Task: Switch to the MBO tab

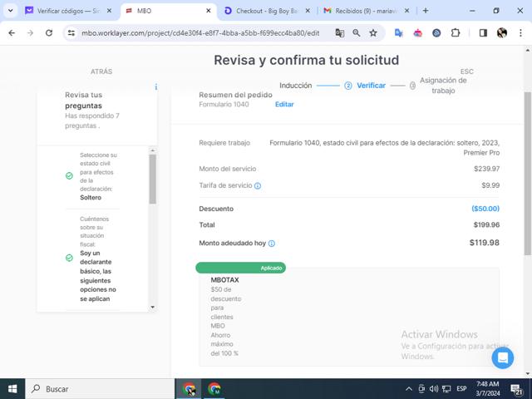Action: point(169,11)
